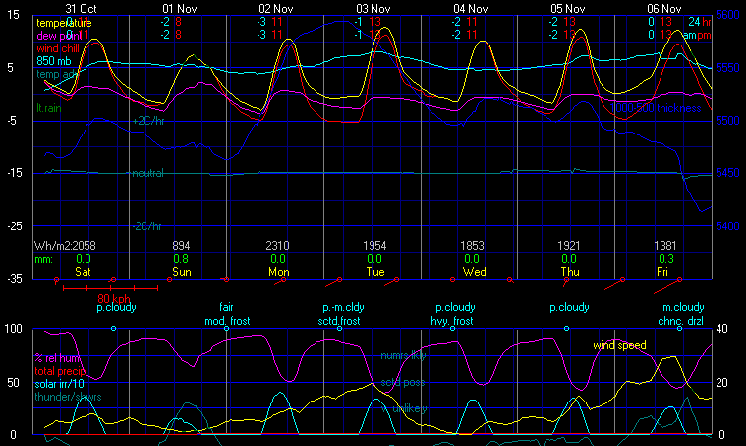This screenshot has width=746, height=446.
Task: Select the sctd poss probability label
Action: 402,382
